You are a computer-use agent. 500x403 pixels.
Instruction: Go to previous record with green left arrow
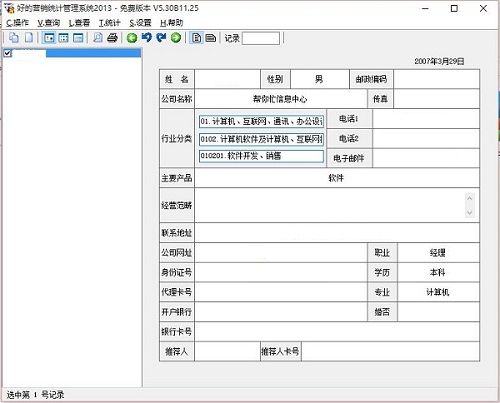click(132, 38)
